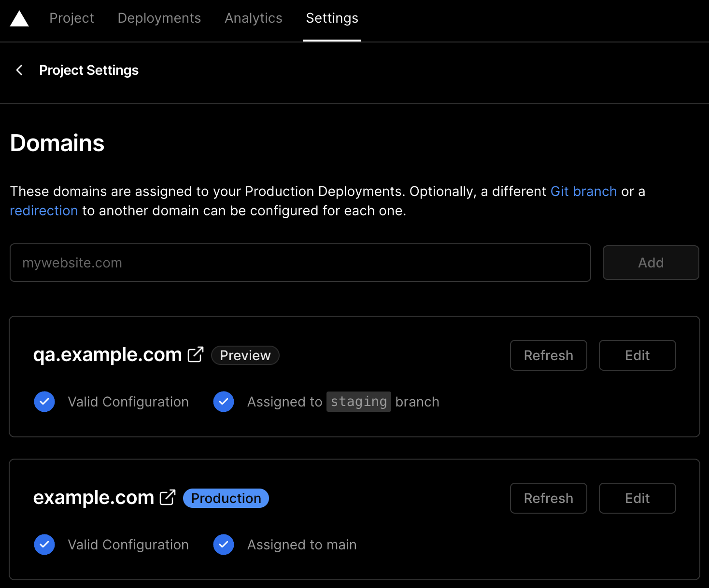Click the Production badge on example.com
Image resolution: width=709 pixels, height=588 pixels.
coord(226,498)
